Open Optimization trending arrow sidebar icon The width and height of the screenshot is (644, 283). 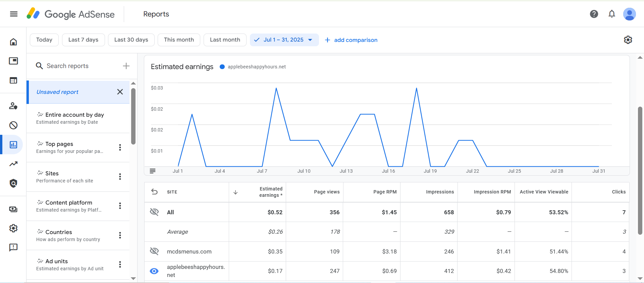13,164
